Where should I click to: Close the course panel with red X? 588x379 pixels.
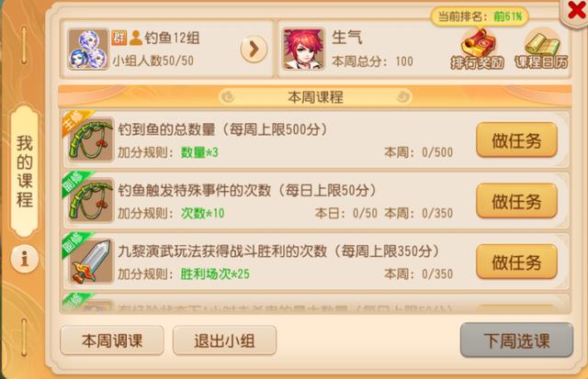click(575, 10)
